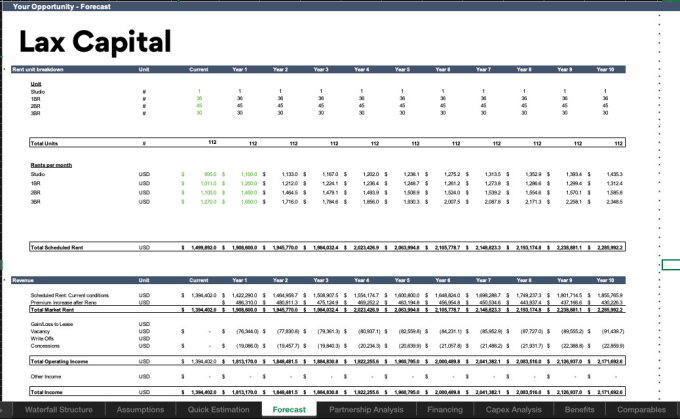The width and height of the screenshot is (680, 419).
Task: Go to the Comparables sheet tab
Action: coord(641,409)
